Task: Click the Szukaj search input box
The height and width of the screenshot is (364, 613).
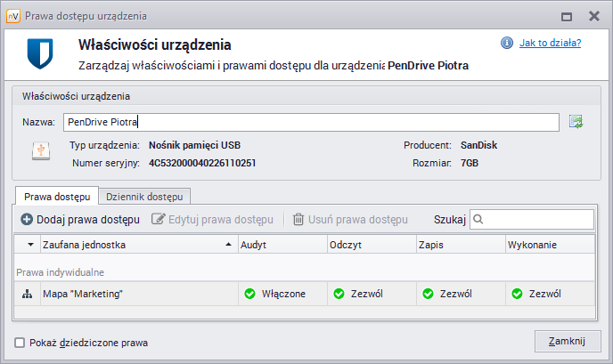Action: (532, 220)
